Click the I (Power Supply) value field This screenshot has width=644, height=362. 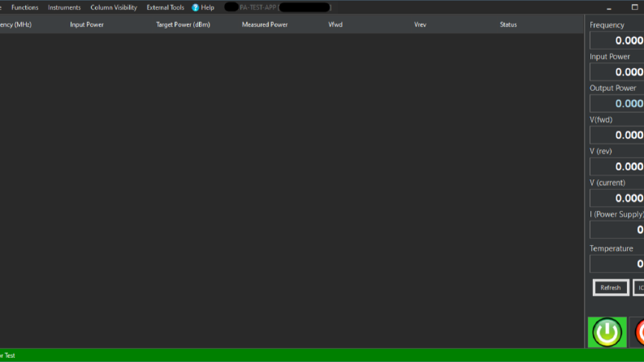tap(617, 230)
